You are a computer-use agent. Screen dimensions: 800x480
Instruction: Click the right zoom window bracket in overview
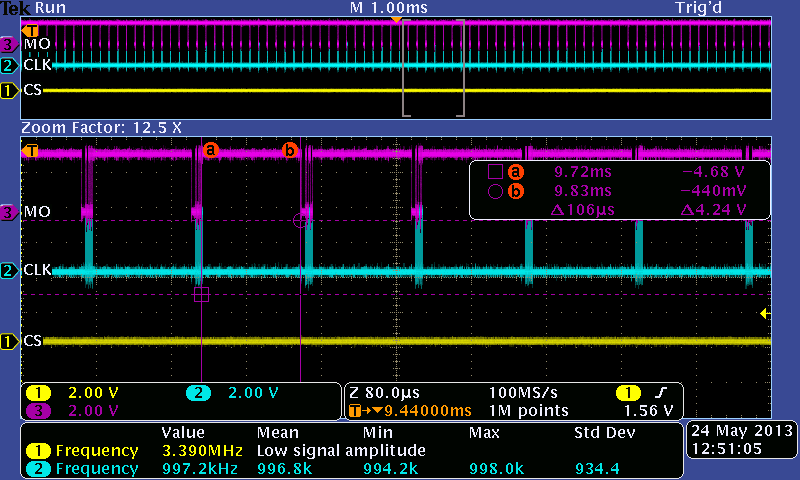(x=461, y=68)
